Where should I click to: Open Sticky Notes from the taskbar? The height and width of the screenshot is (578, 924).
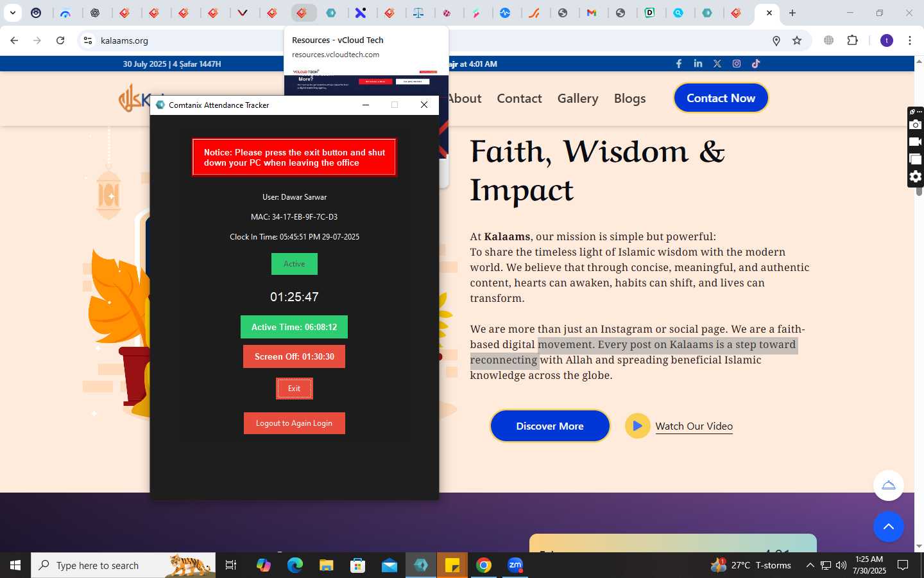[x=452, y=565]
